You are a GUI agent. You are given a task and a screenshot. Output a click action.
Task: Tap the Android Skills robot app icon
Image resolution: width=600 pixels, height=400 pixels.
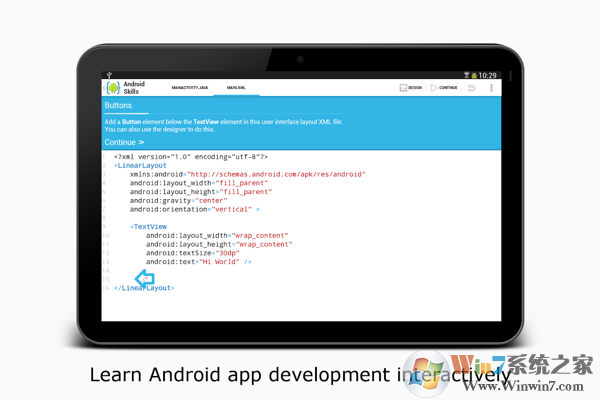click(x=113, y=88)
